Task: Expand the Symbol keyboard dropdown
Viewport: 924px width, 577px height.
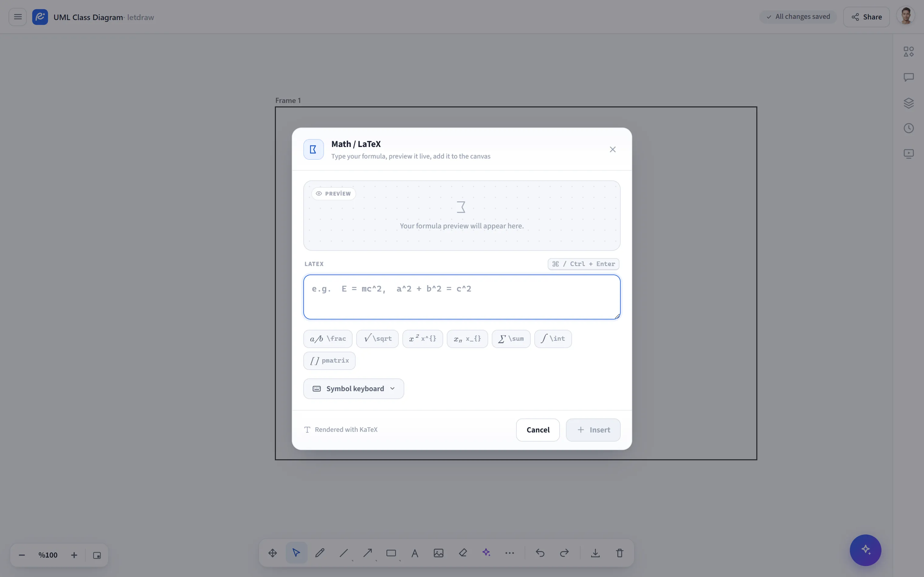Action: pyautogui.click(x=353, y=388)
